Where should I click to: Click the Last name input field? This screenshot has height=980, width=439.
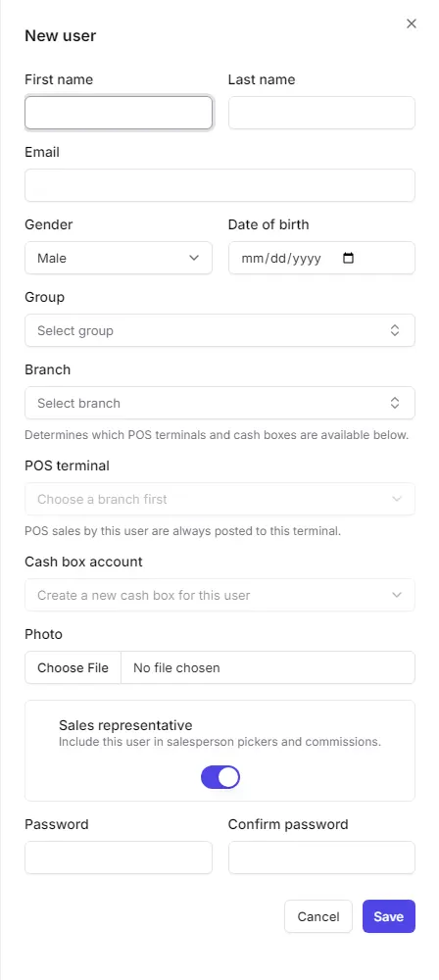[321, 113]
